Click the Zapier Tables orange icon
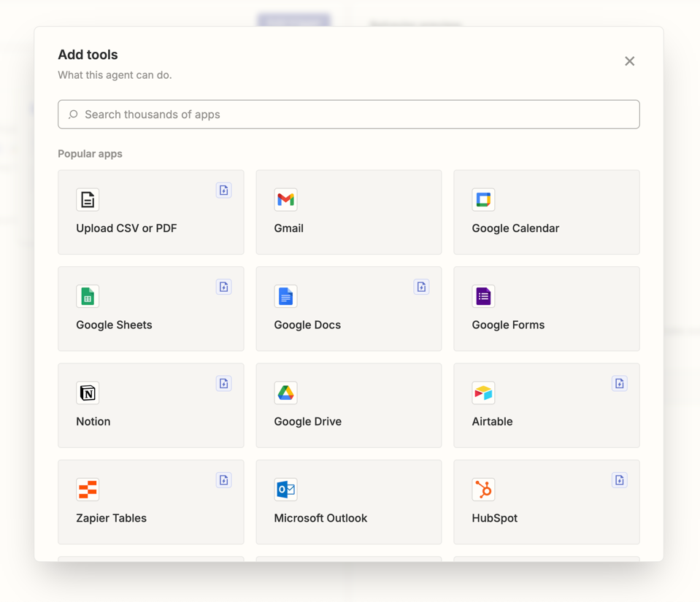The width and height of the screenshot is (700, 602). click(x=88, y=490)
